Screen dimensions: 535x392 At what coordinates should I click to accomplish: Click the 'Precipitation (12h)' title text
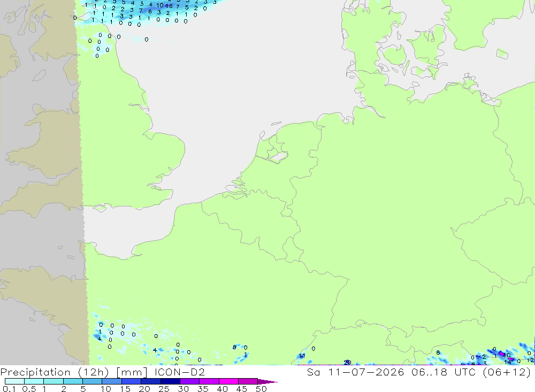click(55, 372)
